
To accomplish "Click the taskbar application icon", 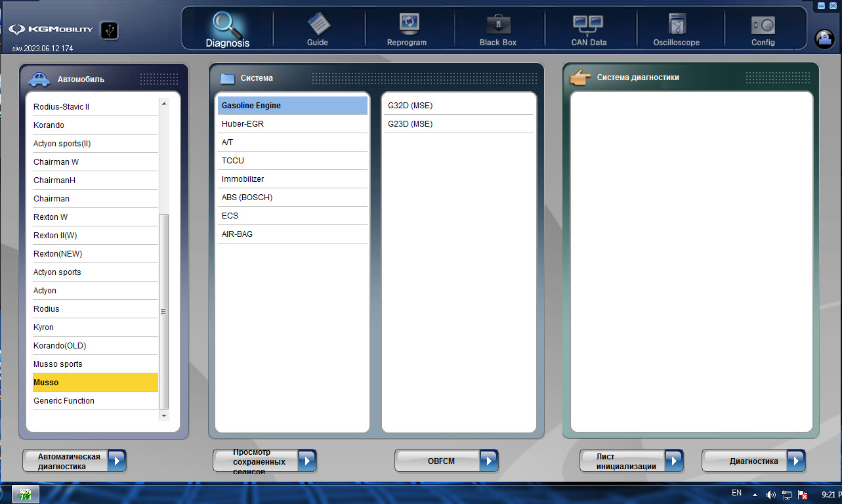I will point(26,495).
